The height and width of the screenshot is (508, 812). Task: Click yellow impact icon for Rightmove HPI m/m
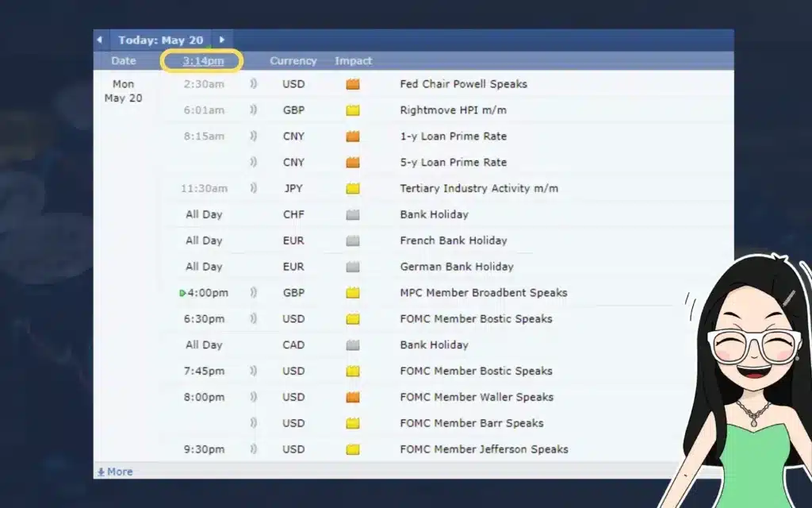point(353,110)
